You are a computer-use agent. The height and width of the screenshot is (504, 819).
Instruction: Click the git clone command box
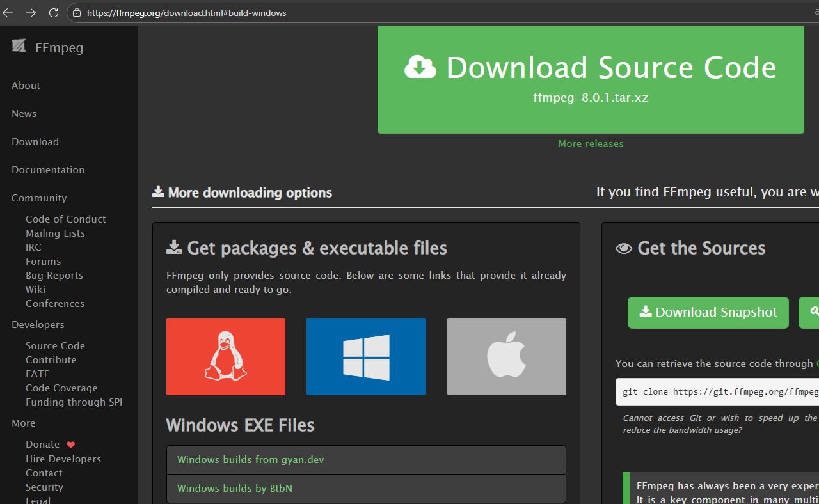pos(717,391)
